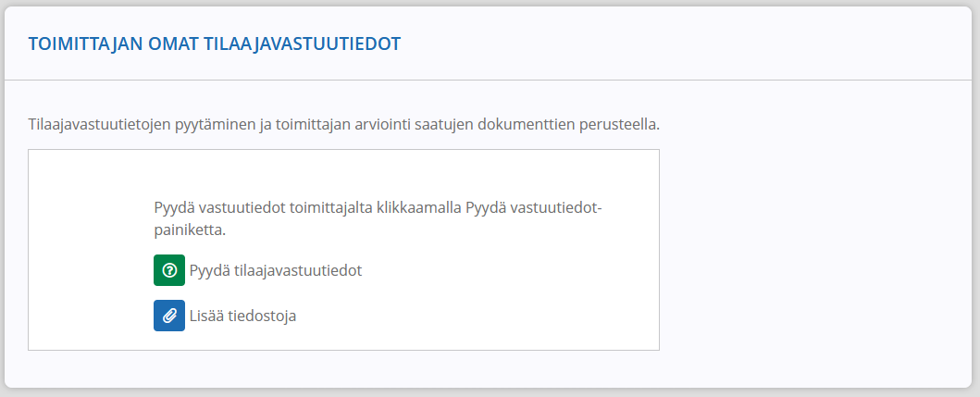Click the word klikkaamalla in the instruction
The width and height of the screenshot is (980, 397).
[x=419, y=208]
